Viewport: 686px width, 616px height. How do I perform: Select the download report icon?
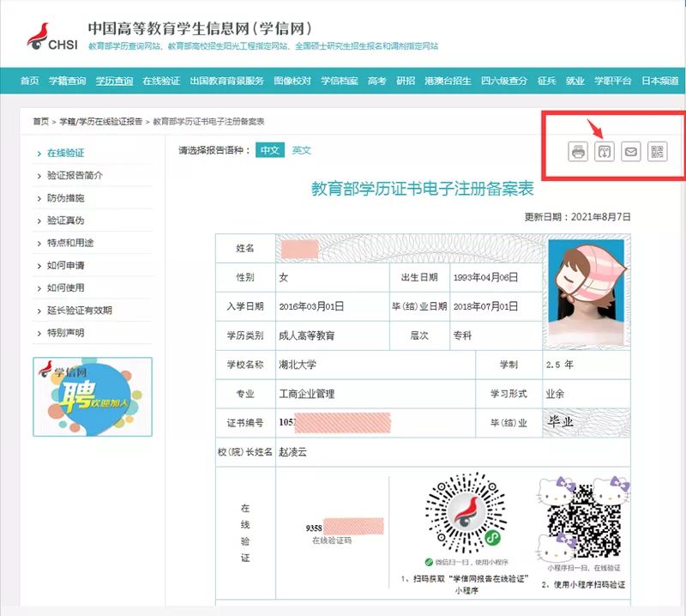pos(605,151)
